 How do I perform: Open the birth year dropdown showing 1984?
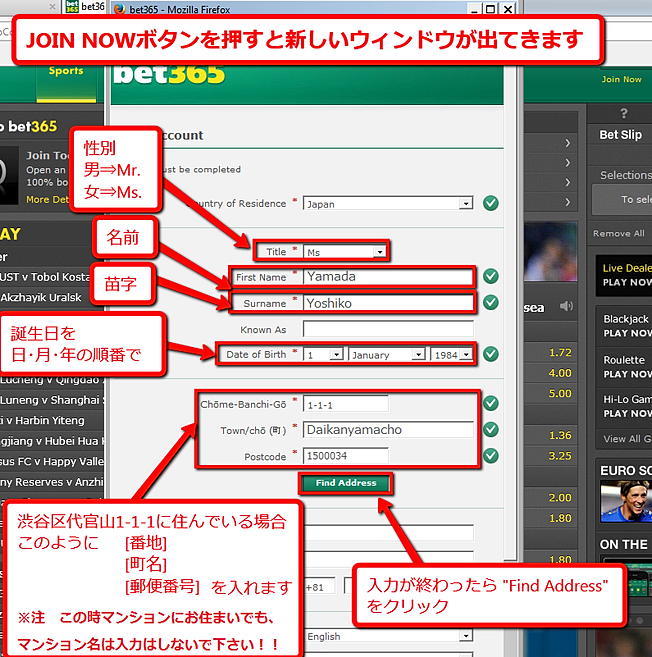(452, 355)
